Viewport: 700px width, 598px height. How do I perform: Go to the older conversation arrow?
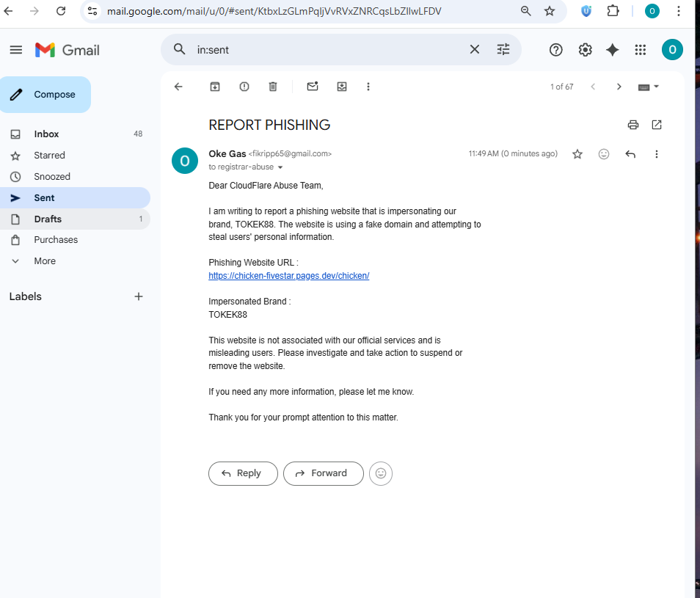tap(619, 87)
